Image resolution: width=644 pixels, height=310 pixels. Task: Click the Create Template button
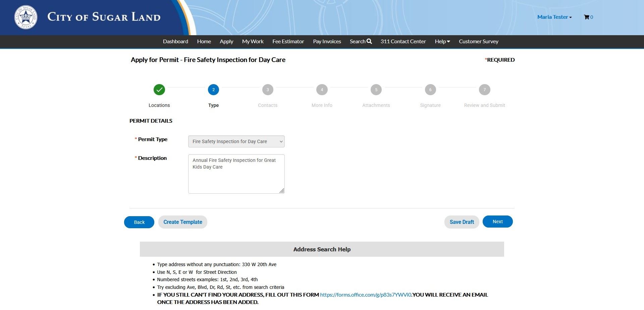coord(182,222)
